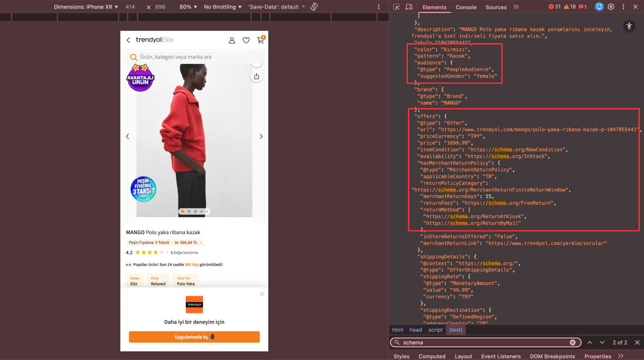Image resolution: width=644 pixels, height=360 pixels.
Task: Click the shopping cart icon
Action: [x=261, y=40]
